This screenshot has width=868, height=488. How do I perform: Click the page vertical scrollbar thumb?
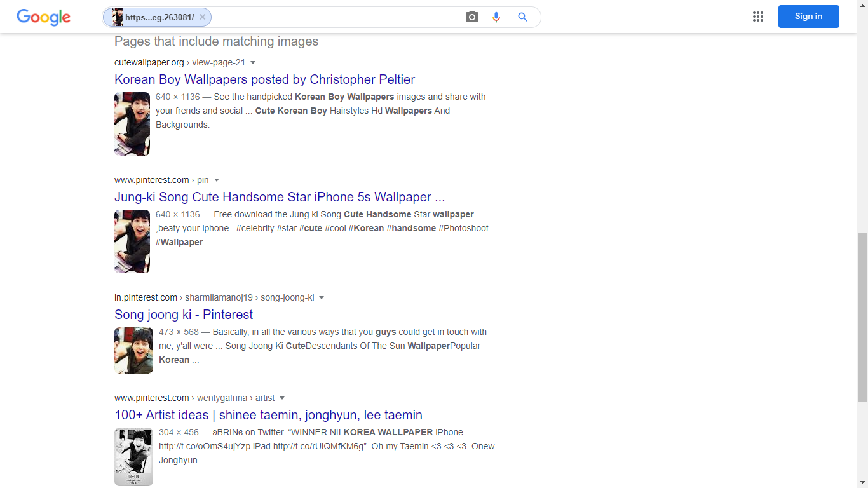tap(862, 318)
